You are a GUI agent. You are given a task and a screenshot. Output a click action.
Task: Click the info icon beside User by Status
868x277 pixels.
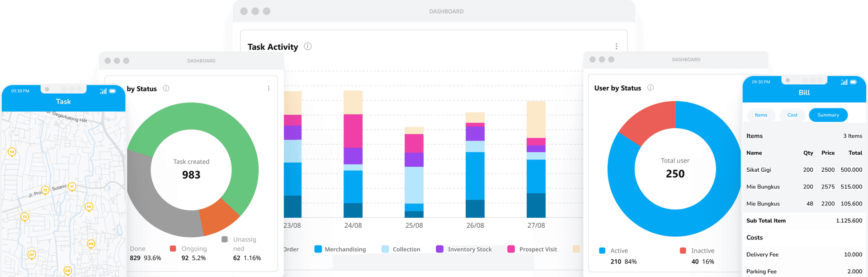point(650,88)
